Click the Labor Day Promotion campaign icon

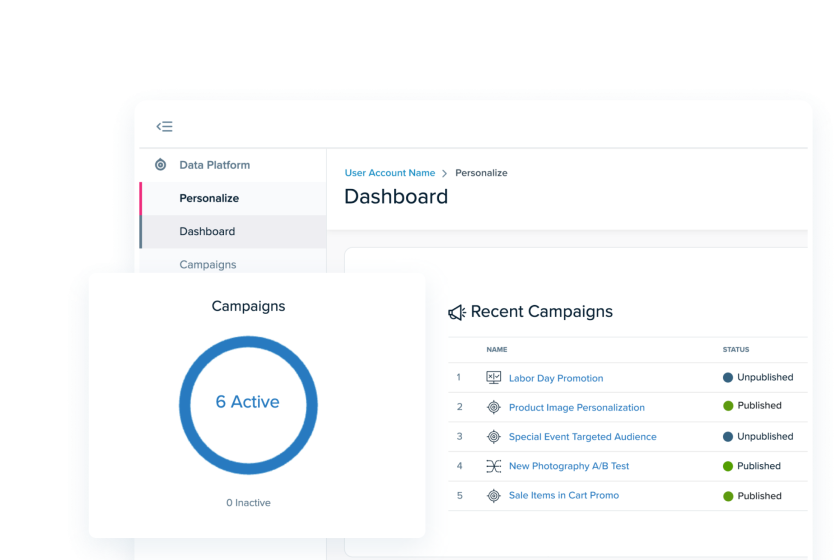tap(493, 378)
